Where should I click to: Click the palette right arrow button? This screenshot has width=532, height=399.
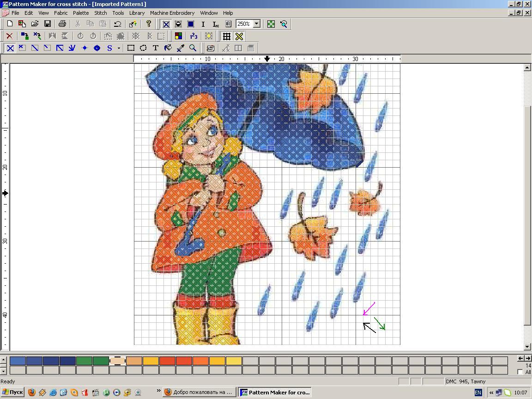[528, 358]
